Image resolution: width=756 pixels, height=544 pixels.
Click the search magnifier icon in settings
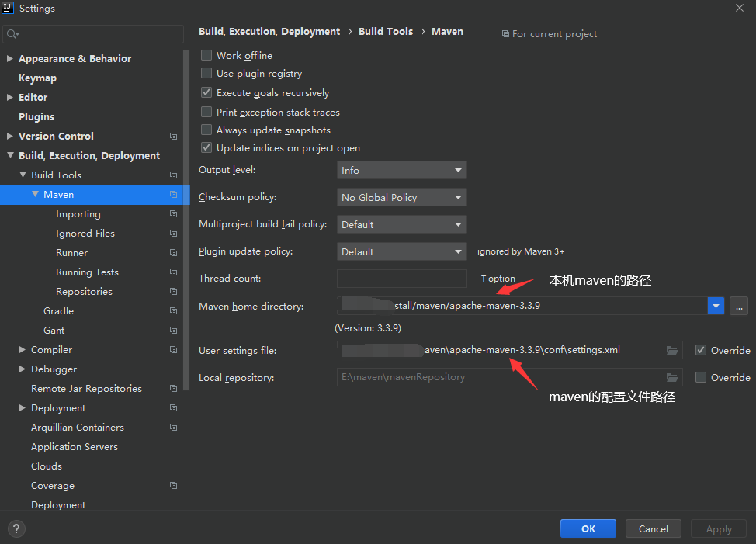click(x=12, y=34)
